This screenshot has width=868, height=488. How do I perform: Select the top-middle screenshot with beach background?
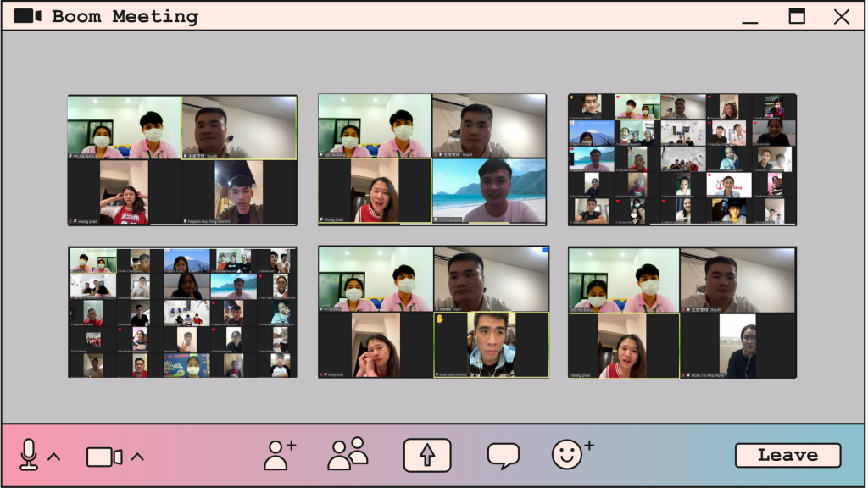click(x=432, y=160)
